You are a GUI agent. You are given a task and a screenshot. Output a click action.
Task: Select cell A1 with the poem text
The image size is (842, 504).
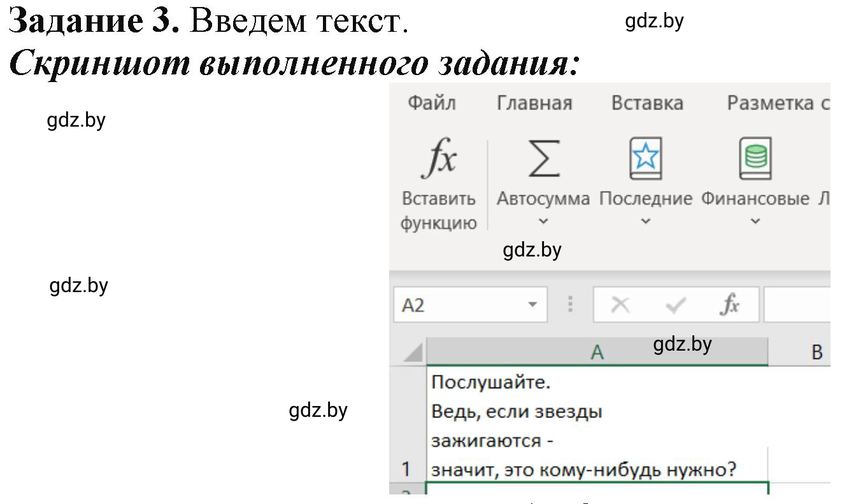597,424
